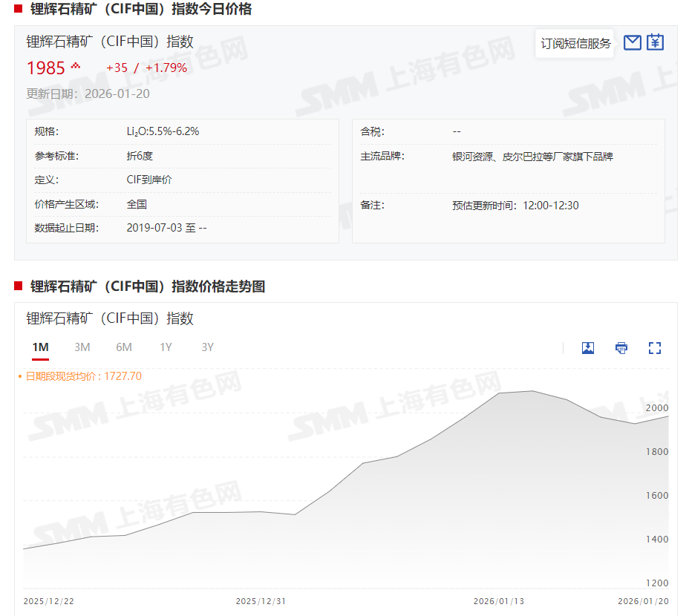Download the chart as an image
689x616 pixels.
[x=588, y=347]
